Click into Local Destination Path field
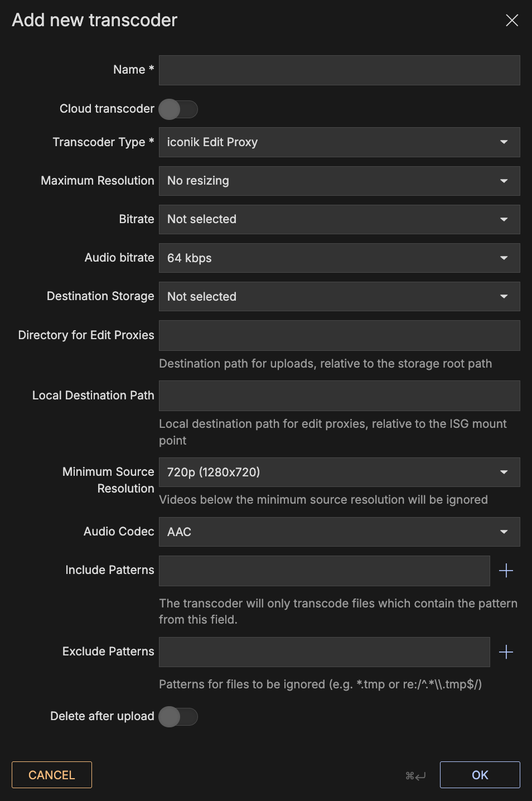This screenshot has height=801, width=532. 339,395
